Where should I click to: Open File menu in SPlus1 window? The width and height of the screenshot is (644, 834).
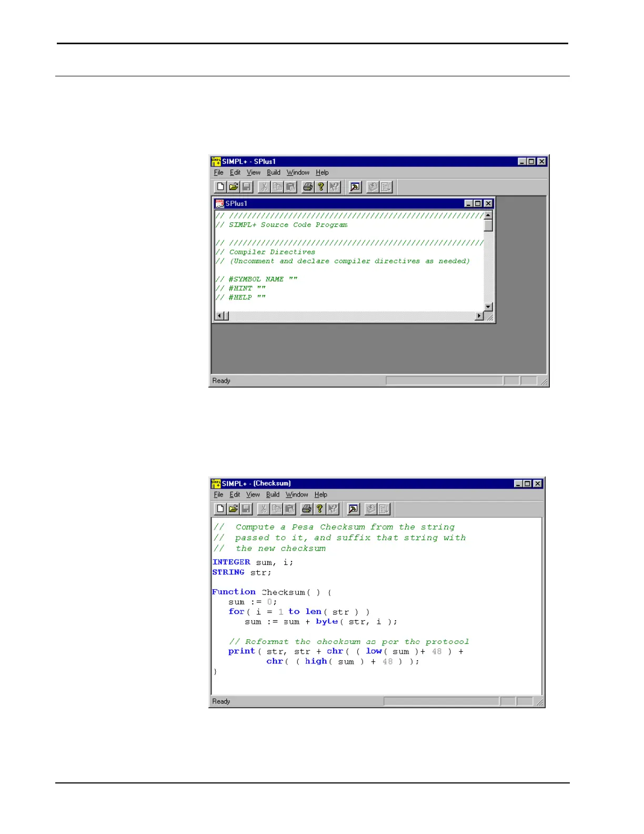(219, 173)
